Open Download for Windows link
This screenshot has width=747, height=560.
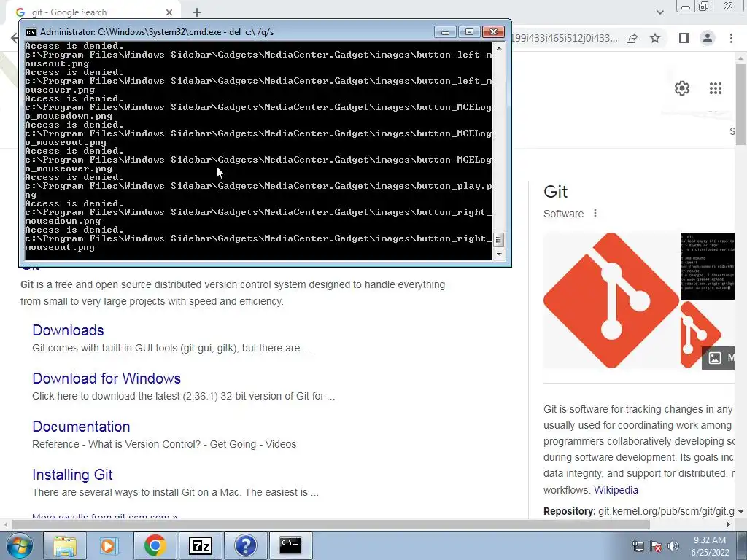(107, 378)
